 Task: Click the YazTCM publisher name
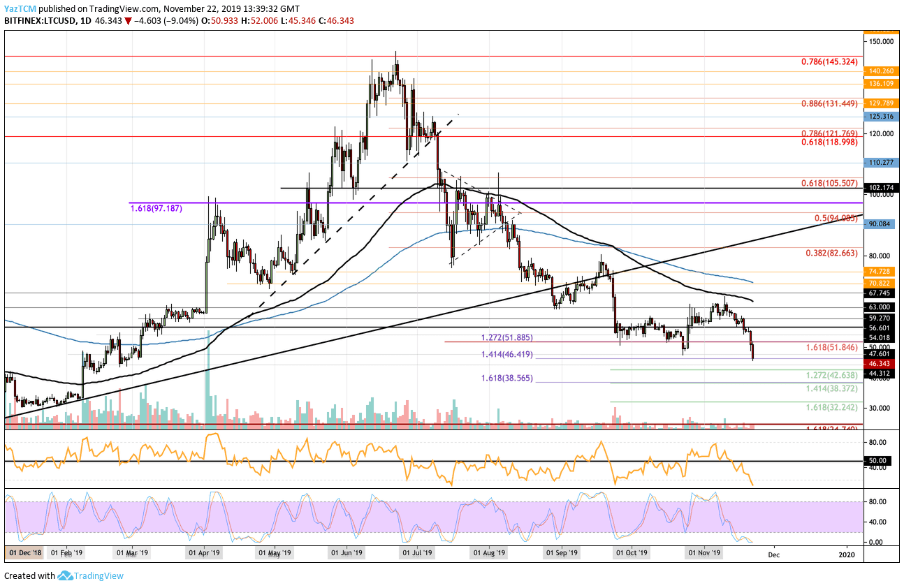20,8
